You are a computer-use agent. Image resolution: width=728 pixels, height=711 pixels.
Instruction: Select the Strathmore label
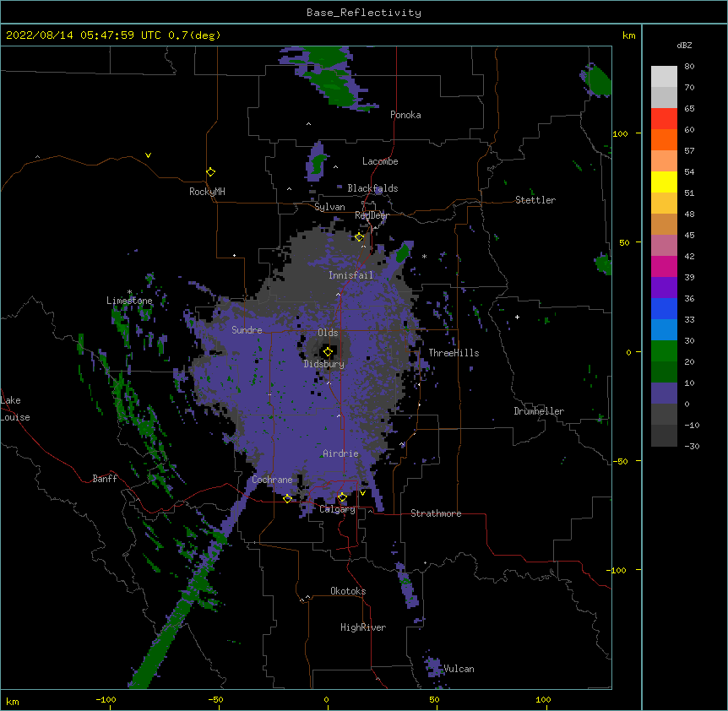(436, 513)
